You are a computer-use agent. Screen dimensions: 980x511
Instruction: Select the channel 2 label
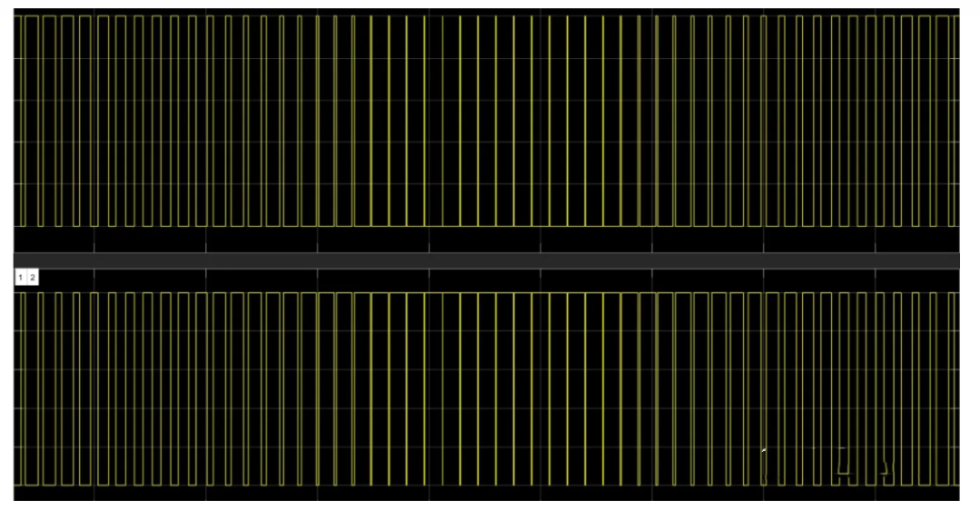[x=33, y=277]
